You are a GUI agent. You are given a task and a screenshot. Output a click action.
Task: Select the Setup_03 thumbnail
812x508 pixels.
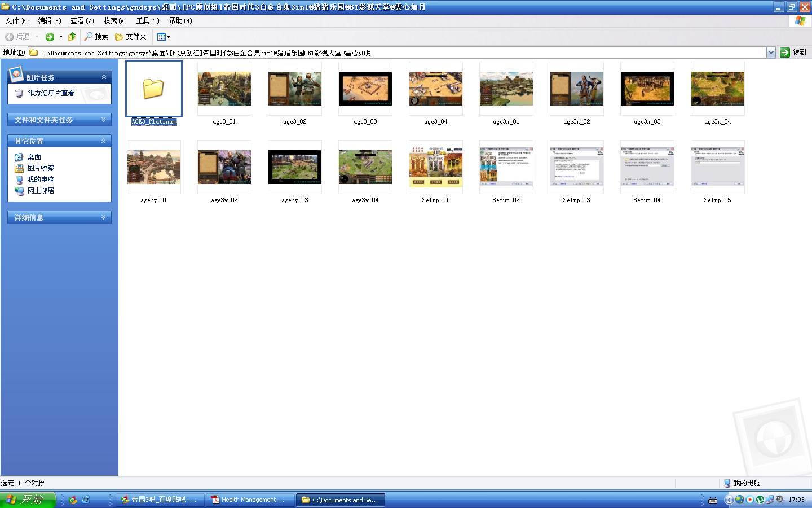point(577,167)
